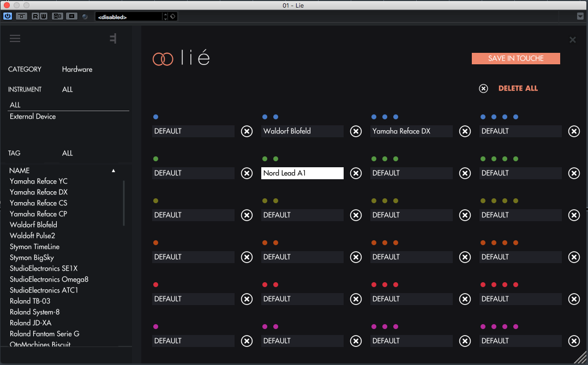This screenshot has width=588, height=365.
Task: Clear the two orange dots DEFAULT slot
Action: point(356,257)
